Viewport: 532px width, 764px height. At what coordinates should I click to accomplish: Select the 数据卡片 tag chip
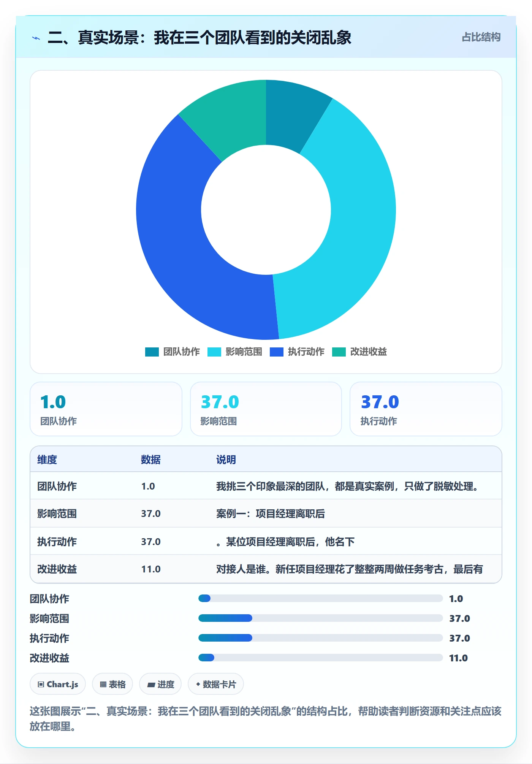tap(216, 684)
